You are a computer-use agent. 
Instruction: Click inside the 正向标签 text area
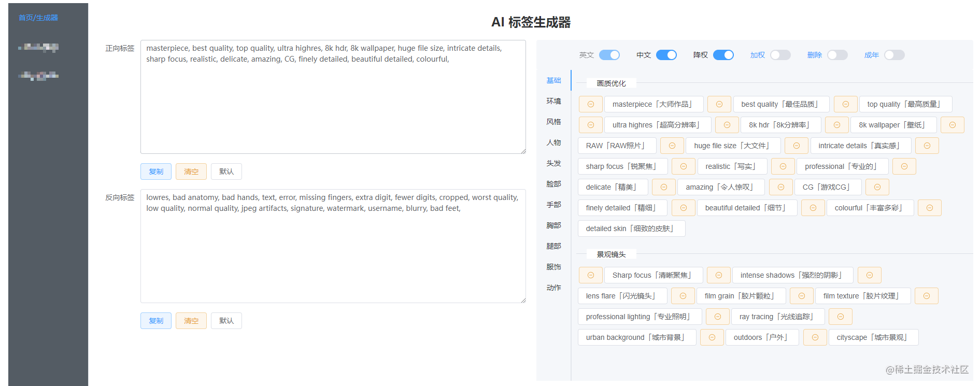click(x=333, y=97)
